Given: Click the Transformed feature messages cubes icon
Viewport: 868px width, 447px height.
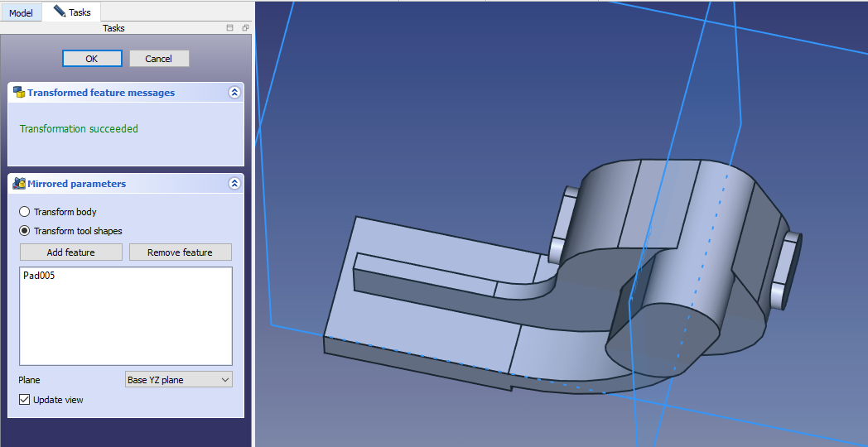Looking at the screenshot, I should (x=18, y=93).
